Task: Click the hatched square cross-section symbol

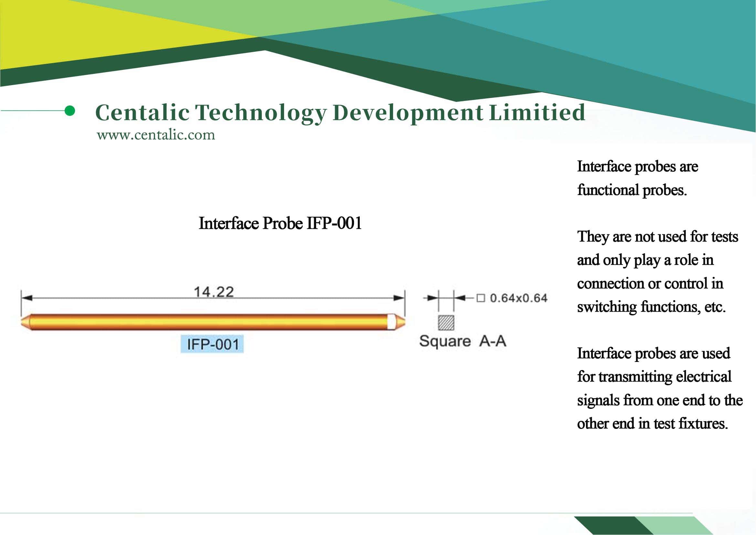Action: [x=446, y=322]
